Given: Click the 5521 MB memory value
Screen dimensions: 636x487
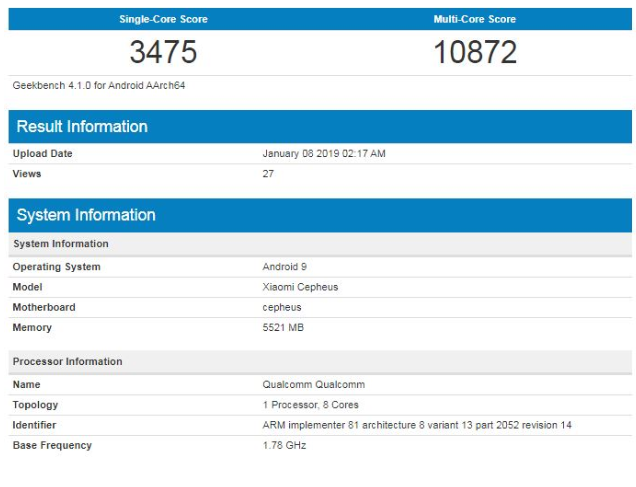Looking at the screenshot, I should point(283,328).
